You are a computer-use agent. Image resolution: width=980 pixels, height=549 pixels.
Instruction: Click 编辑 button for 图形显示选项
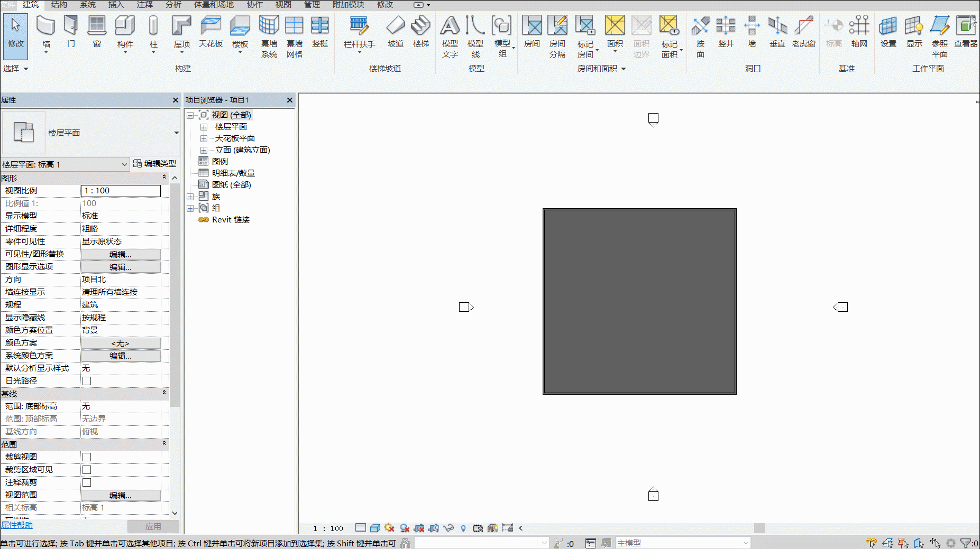[x=121, y=267]
